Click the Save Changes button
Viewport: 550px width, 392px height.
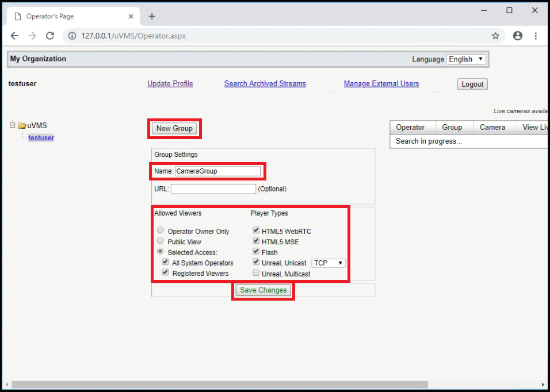[x=263, y=290]
